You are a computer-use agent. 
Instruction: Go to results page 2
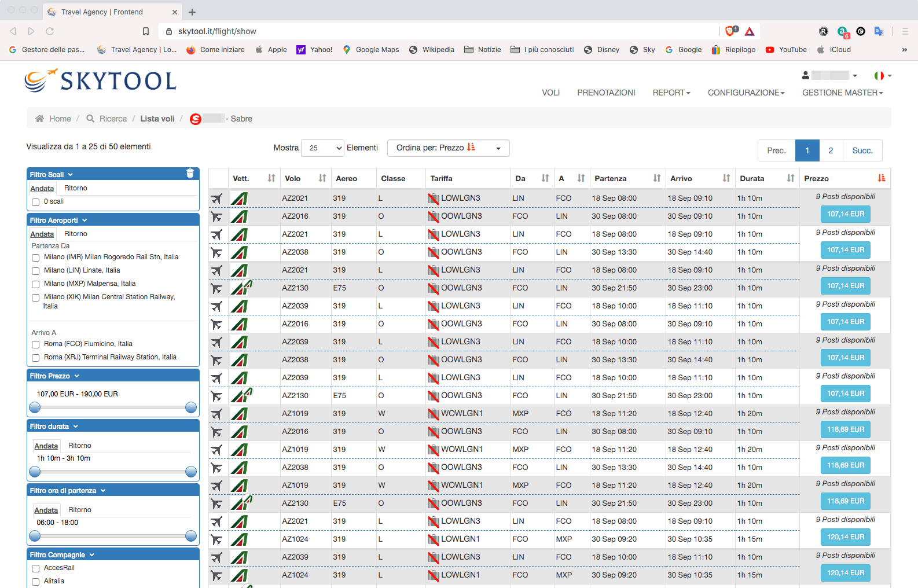tap(831, 150)
